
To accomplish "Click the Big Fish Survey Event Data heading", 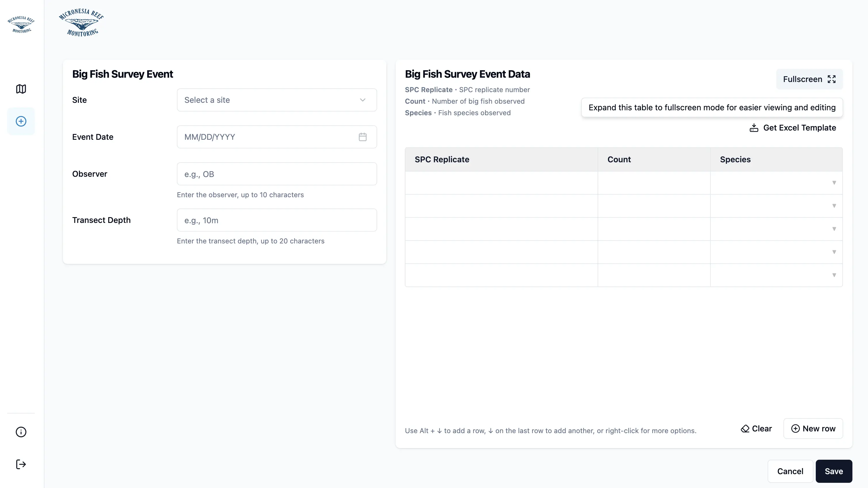I will pos(467,74).
